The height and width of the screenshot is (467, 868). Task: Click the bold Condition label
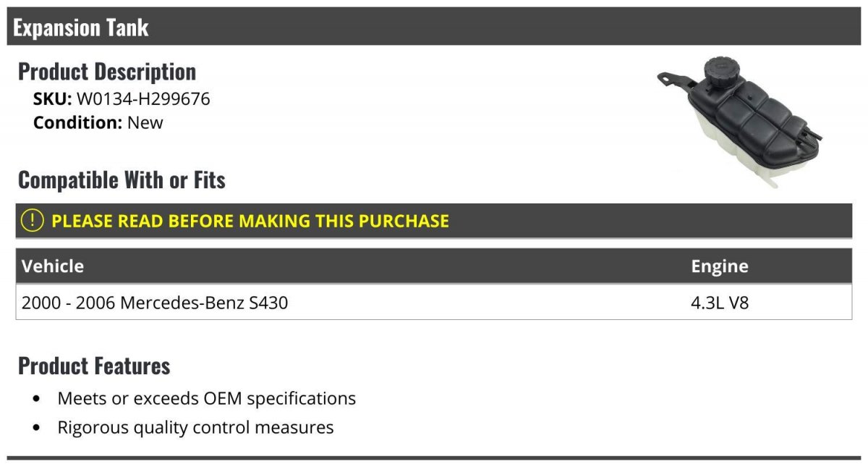[x=77, y=122]
